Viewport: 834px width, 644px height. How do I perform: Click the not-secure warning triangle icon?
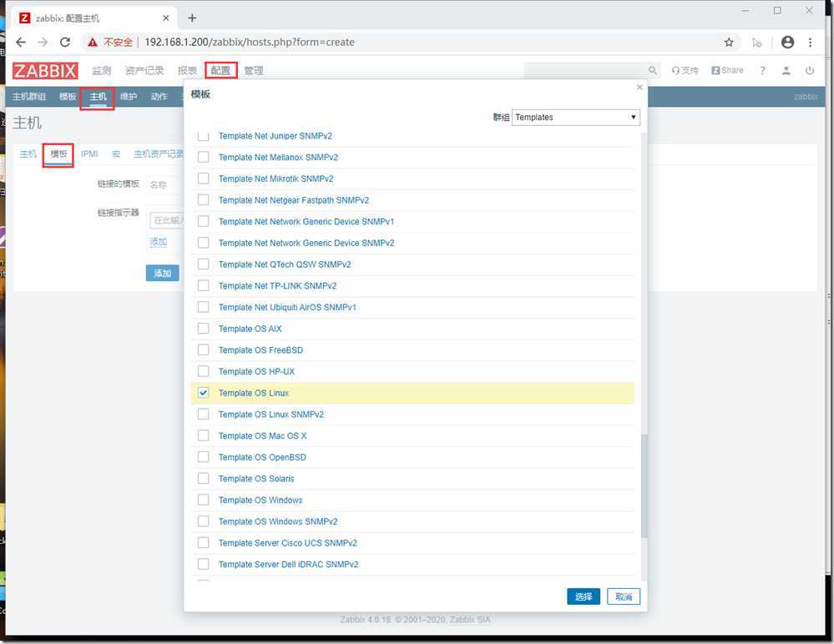coord(93,42)
